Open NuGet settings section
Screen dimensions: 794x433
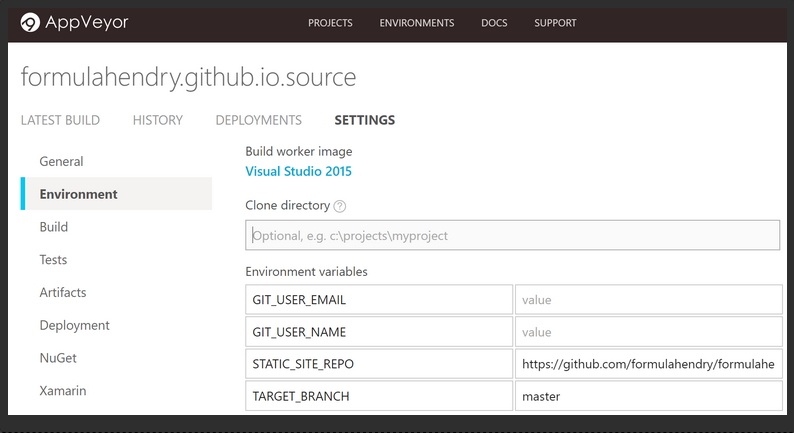pyautogui.click(x=58, y=358)
